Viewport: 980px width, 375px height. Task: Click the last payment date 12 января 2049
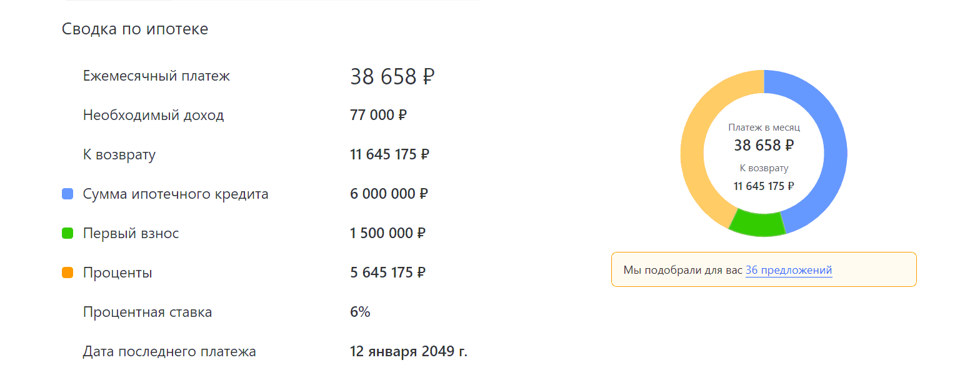[x=409, y=351]
